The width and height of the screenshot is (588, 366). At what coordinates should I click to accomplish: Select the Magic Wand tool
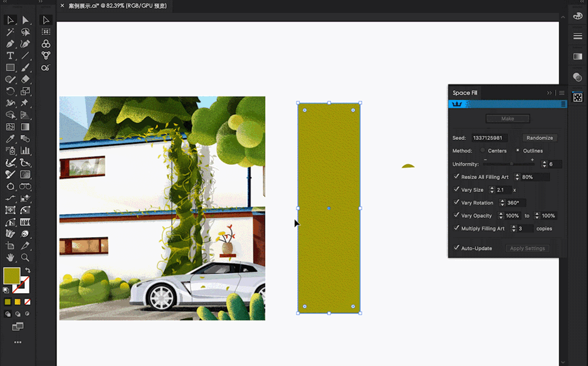pyautogui.click(x=10, y=32)
